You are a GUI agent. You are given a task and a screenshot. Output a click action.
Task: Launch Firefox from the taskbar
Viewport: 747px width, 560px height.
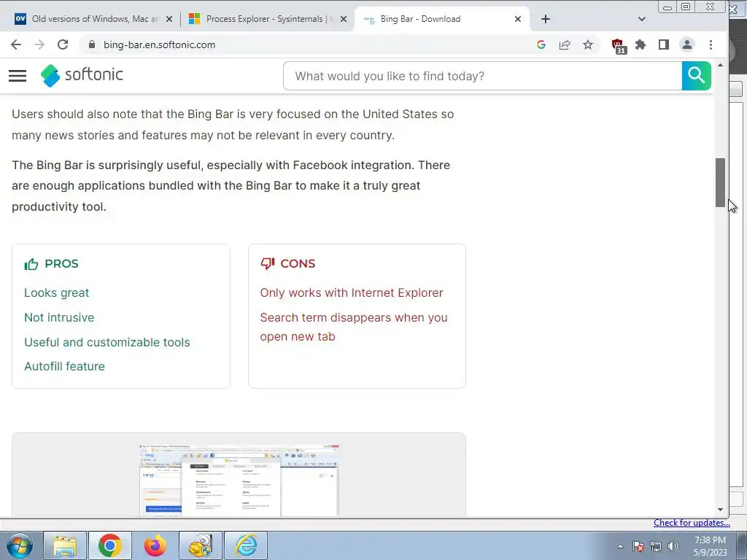click(x=155, y=545)
